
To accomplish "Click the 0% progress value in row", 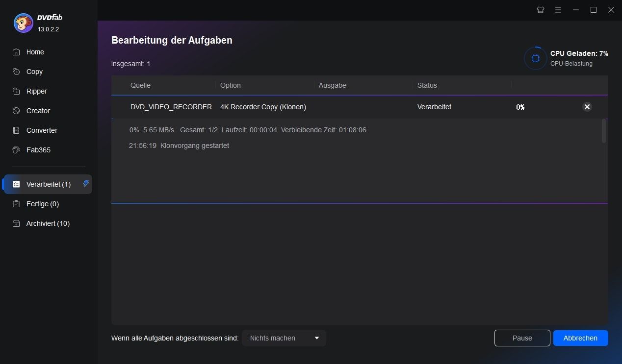I will pos(520,107).
